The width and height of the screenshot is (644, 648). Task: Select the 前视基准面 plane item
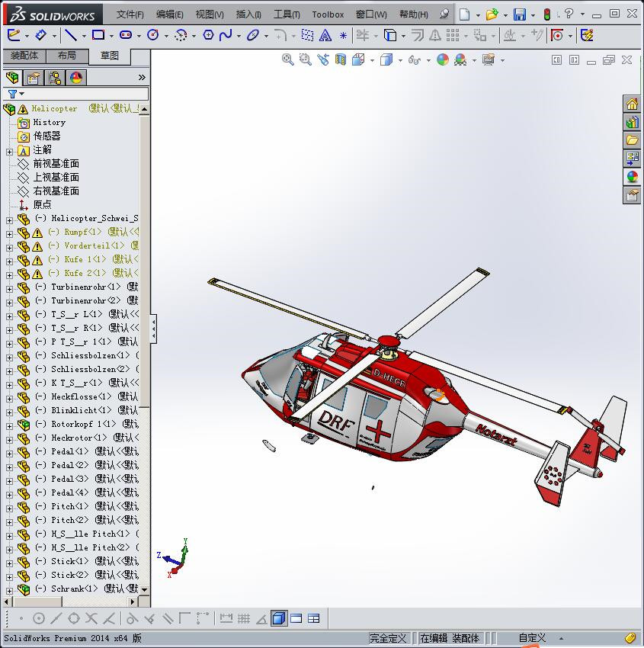pos(56,164)
